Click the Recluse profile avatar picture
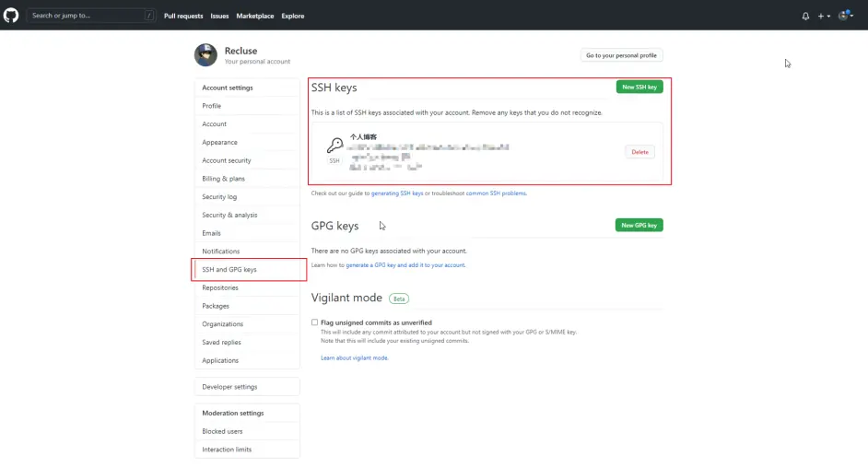The height and width of the screenshot is (468, 868). tap(205, 55)
